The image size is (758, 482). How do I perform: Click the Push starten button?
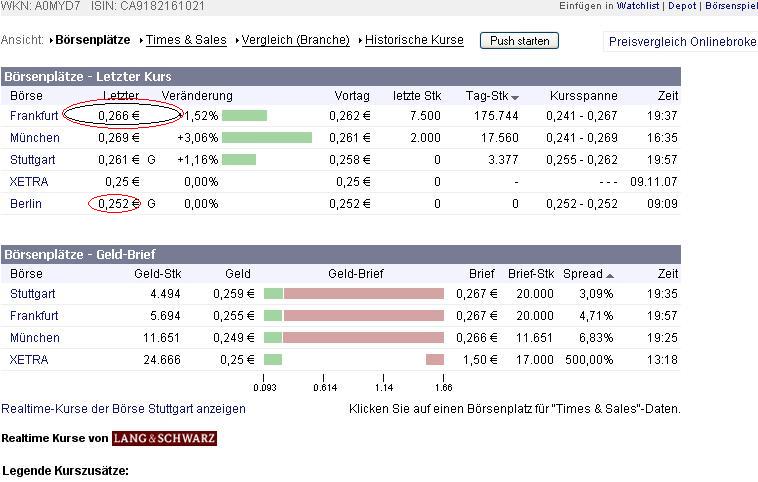(519, 41)
